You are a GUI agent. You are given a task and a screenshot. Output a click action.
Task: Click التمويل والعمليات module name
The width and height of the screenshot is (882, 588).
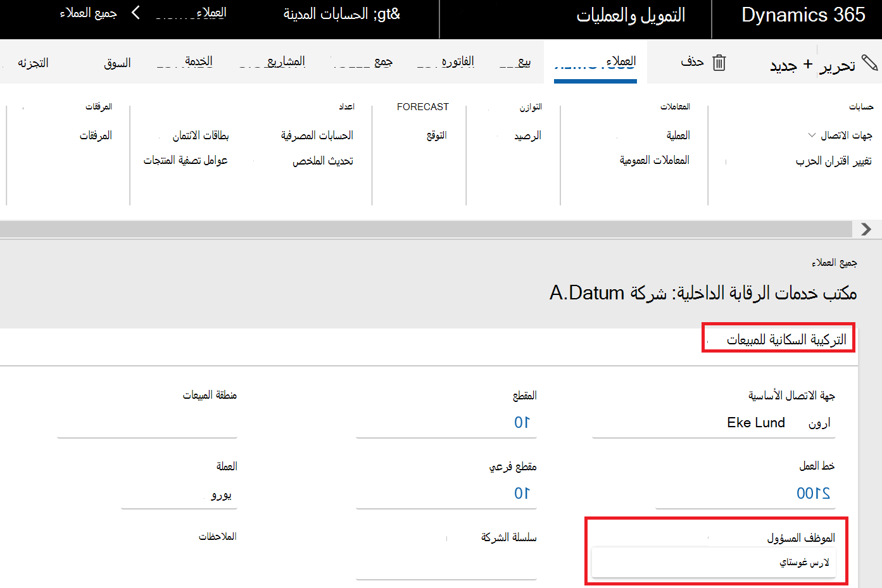631,15
